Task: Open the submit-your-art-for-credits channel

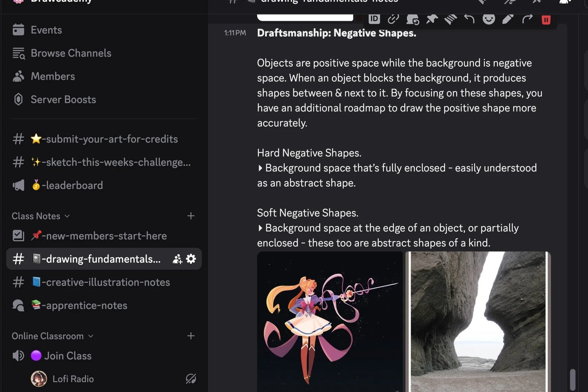Action: [104, 139]
